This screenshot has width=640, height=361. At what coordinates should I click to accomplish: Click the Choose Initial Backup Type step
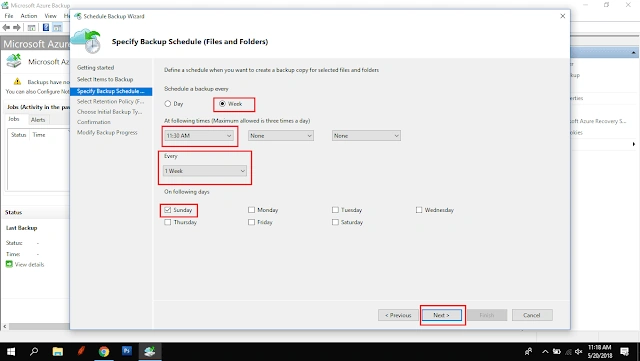[x=109, y=111]
